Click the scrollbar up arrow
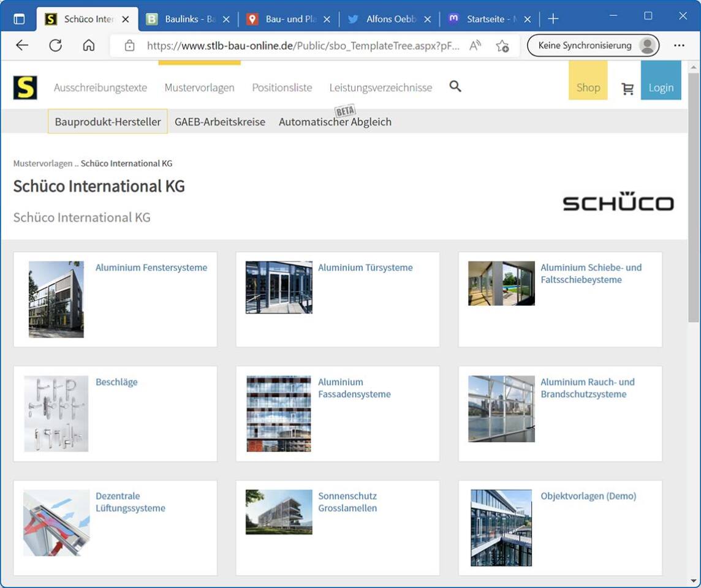The height and width of the screenshot is (588, 701). (x=694, y=67)
